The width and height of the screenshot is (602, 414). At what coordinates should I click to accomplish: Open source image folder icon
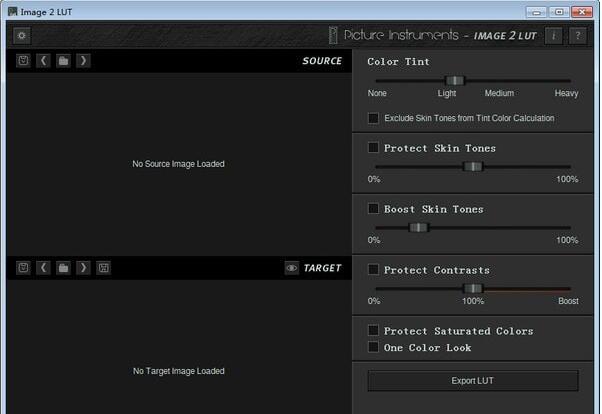(63, 61)
